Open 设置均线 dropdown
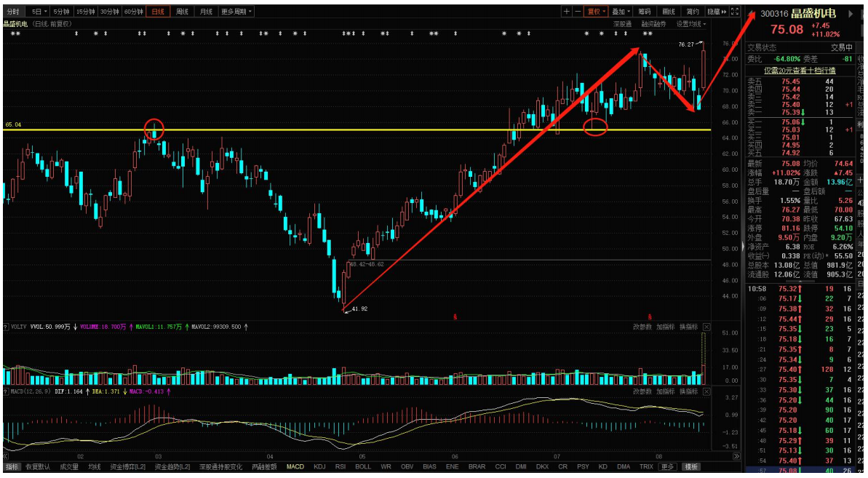The height and width of the screenshot is (478, 868). [691, 24]
